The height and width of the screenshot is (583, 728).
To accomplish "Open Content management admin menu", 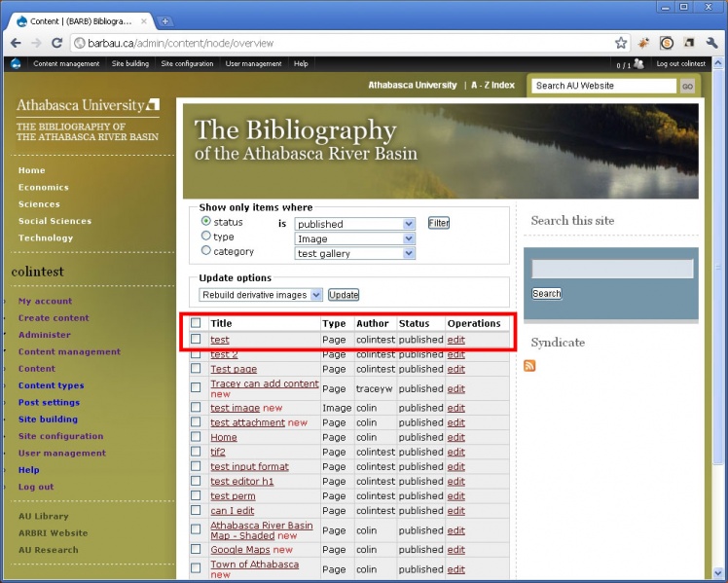I will 66,63.
